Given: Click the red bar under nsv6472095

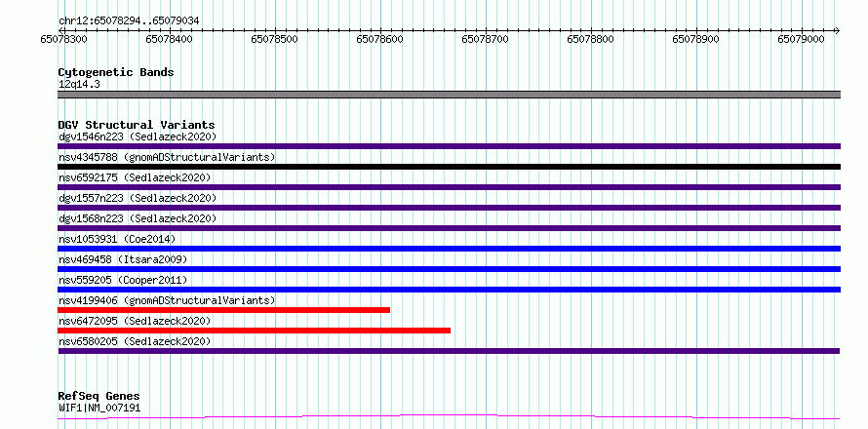Looking at the screenshot, I should coord(255,331).
